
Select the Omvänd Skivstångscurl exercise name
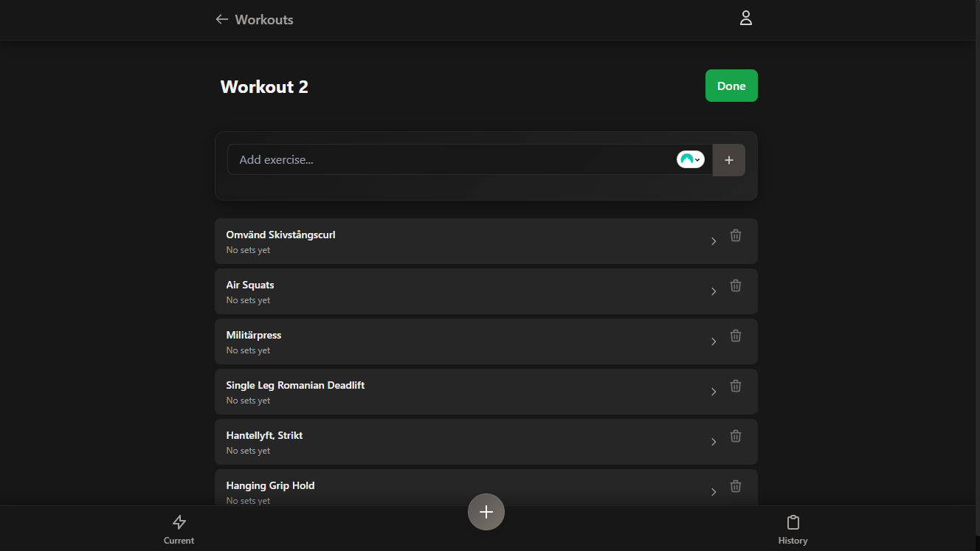(281, 235)
